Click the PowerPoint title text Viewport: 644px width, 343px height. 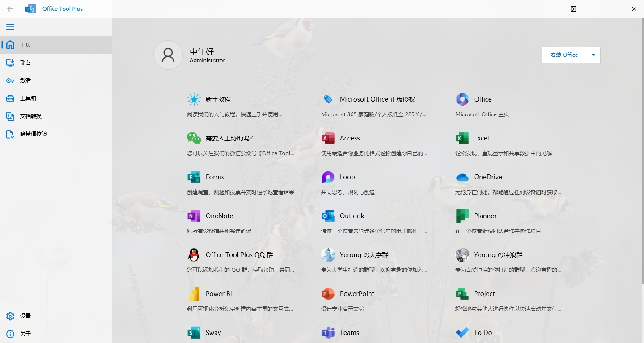[357, 294]
